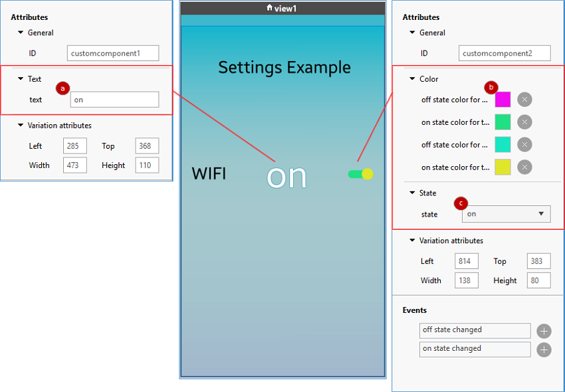Collapse the Color section

pos(413,78)
